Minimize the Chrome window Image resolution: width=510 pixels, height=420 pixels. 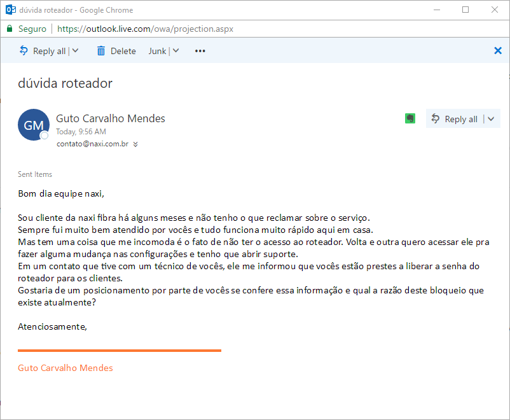pos(437,10)
